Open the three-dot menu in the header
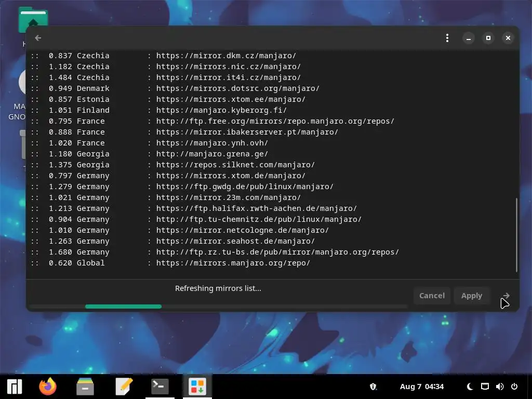532x399 pixels. click(x=447, y=38)
